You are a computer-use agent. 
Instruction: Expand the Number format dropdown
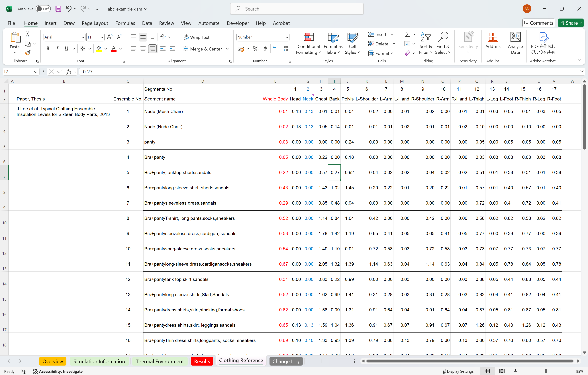click(x=287, y=37)
